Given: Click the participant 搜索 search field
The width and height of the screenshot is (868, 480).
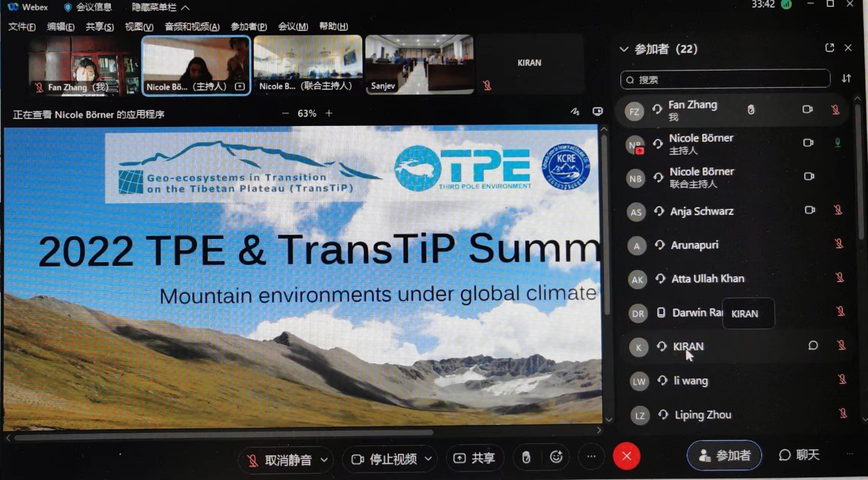Looking at the screenshot, I should point(725,79).
